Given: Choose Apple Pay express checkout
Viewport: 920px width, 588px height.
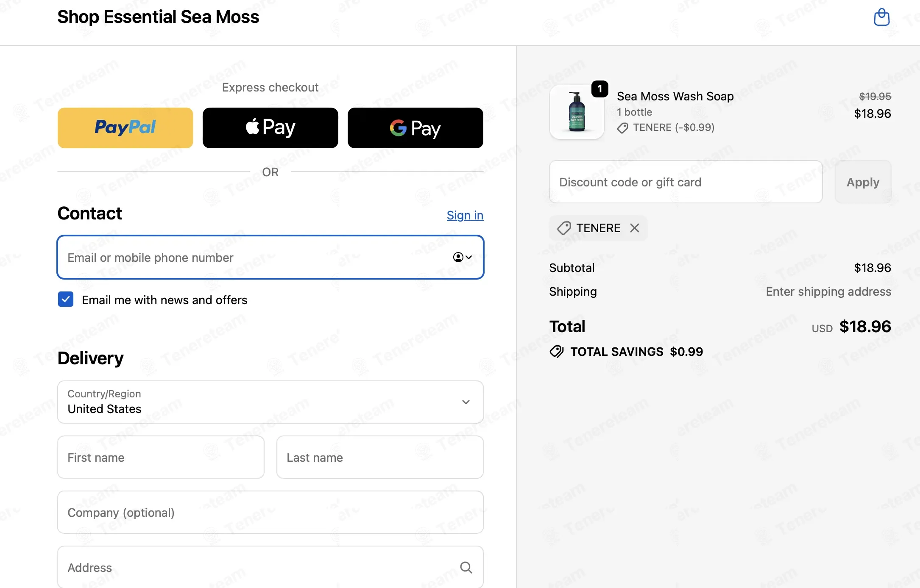Looking at the screenshot, I should point(270,128).
